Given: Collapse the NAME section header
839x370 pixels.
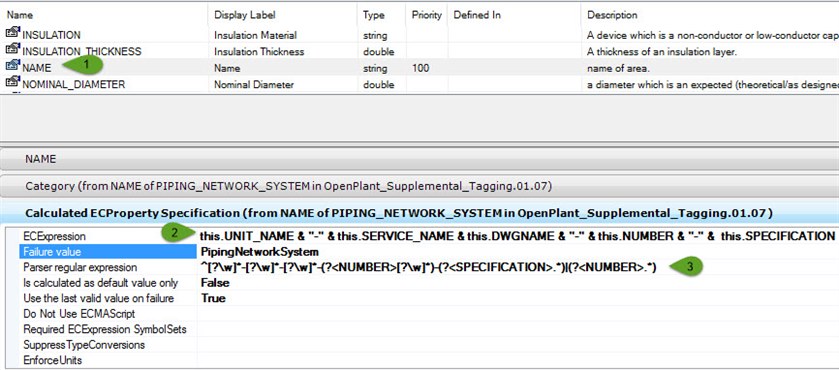Looking at the screenshot, I should [x=420, y=159].
